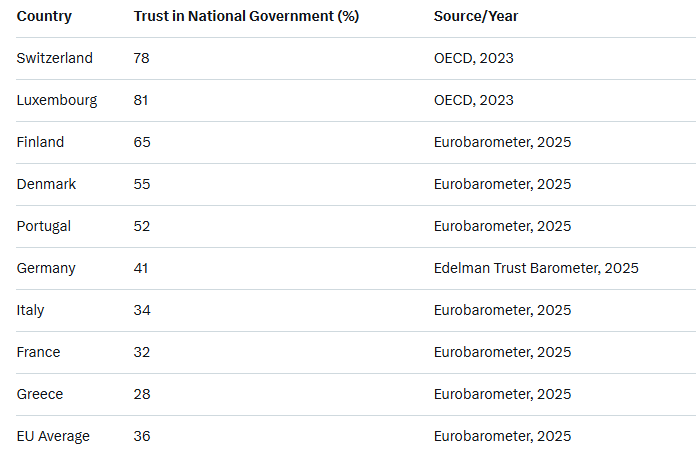Select Germany's trust value 41

[x=142, y=268]
